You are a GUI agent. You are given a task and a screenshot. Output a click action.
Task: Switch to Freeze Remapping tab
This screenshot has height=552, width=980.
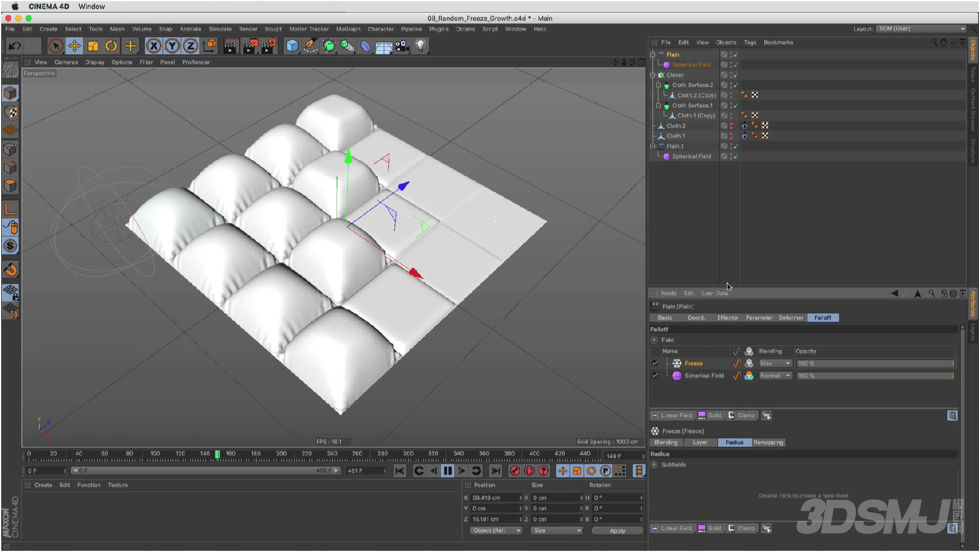point(768,442)
